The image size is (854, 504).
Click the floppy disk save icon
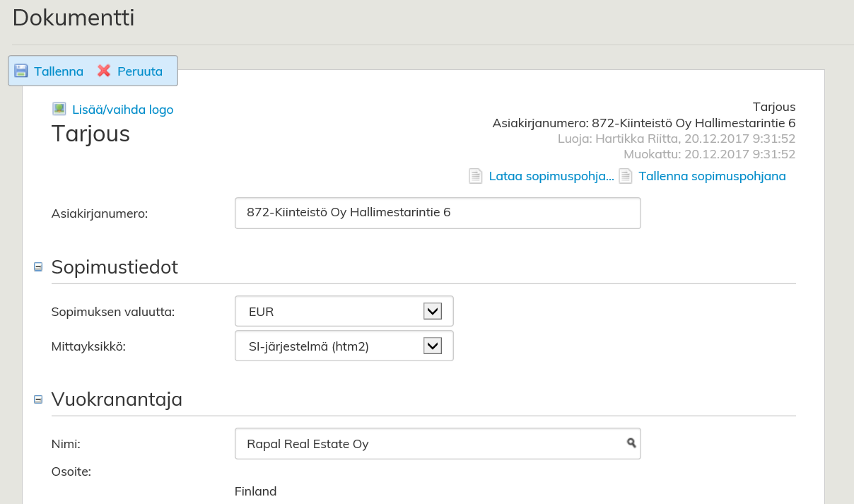tap(21, 71)
